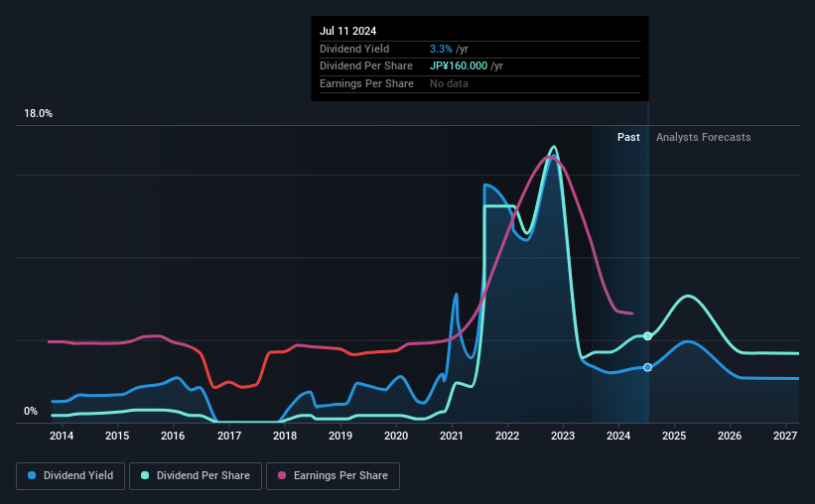Screen dimensions: 815x504
Task: Click the 18.0% y-axis label
Action: pyautogui.click(x=38, y=114)
